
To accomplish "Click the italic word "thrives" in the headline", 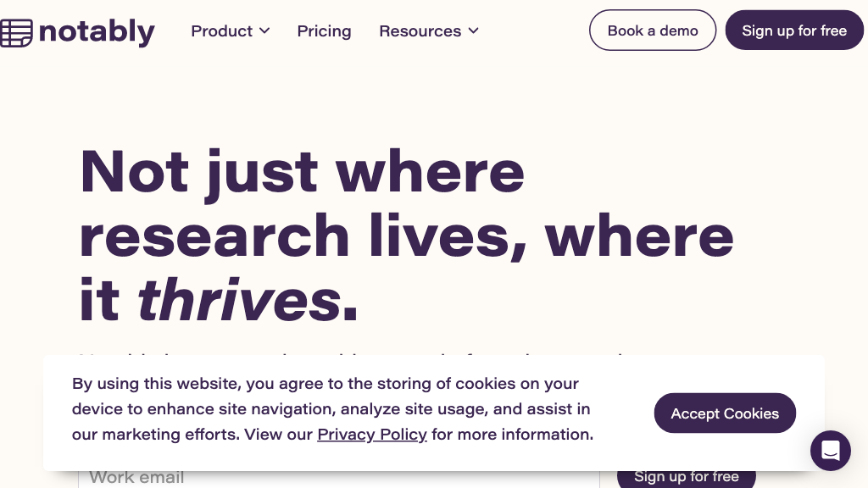I will click(239, 300).
